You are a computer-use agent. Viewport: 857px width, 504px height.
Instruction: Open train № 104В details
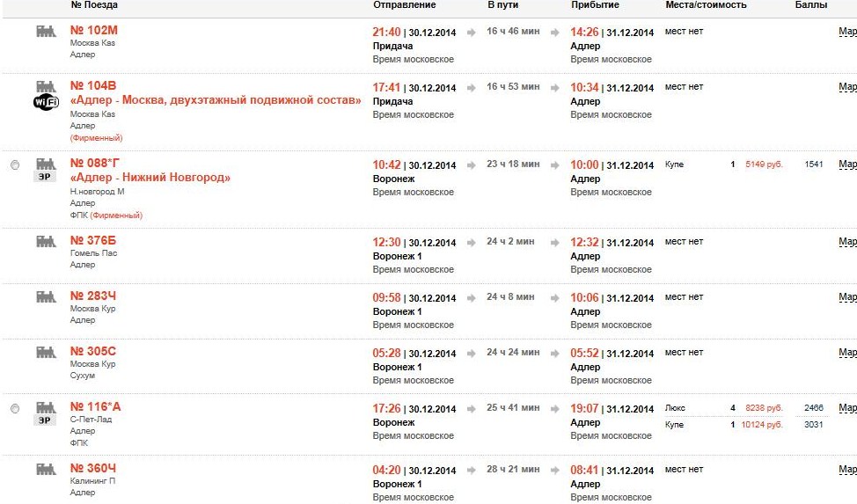tap(93, 85)
